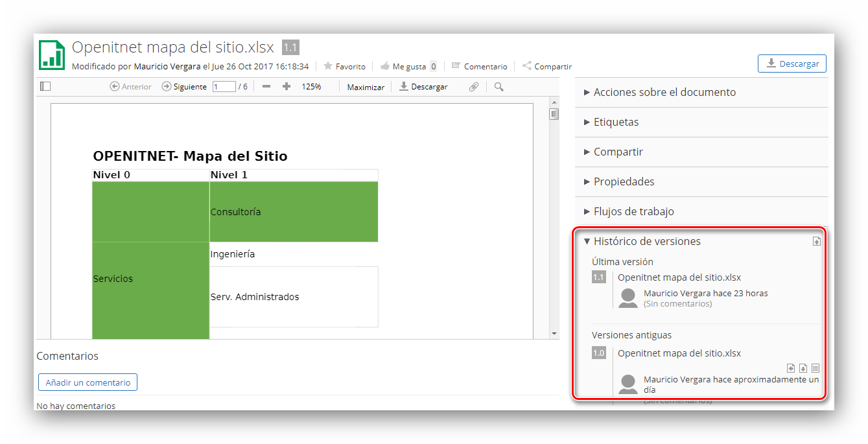Click the Versiones antiguas label

click(631, 335)
